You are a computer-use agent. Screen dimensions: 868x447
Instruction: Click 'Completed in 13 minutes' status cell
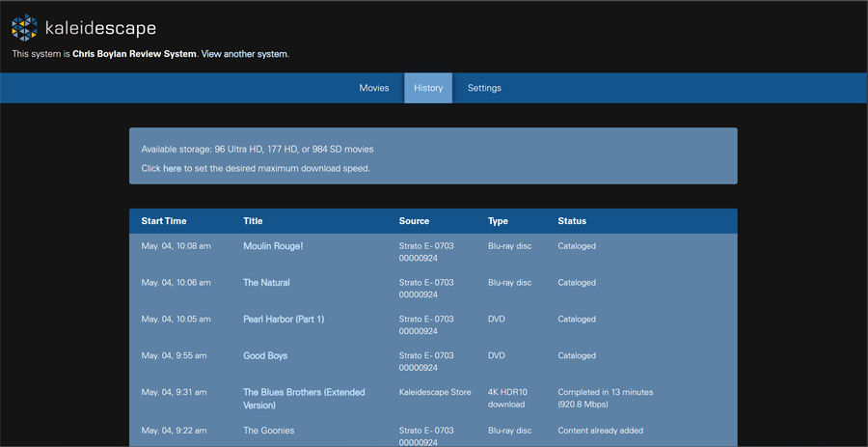coord(606,399)
